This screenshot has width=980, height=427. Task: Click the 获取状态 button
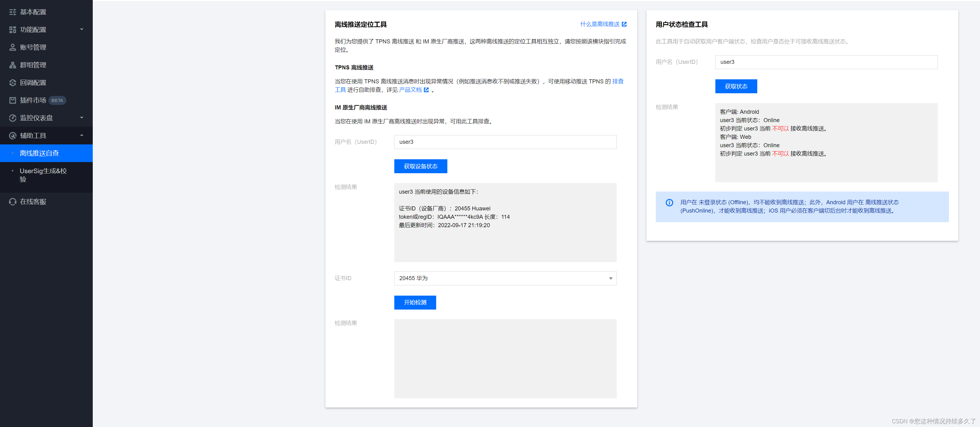coord(736,86)
